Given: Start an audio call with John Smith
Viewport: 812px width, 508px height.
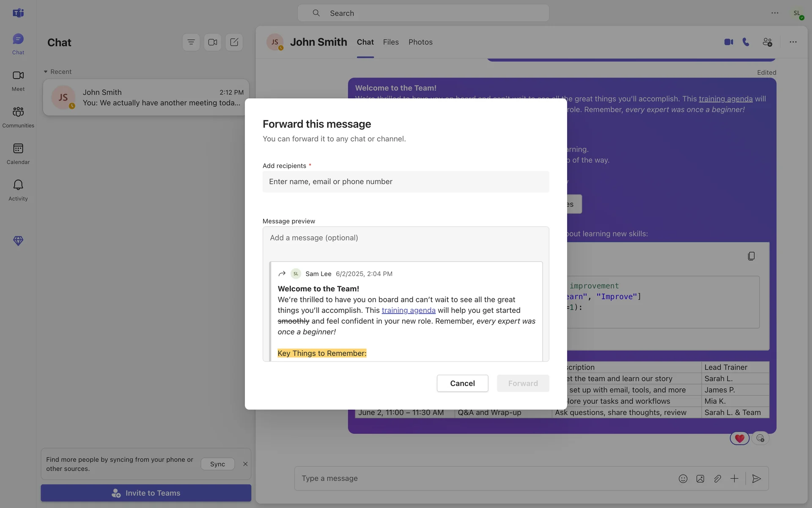Looking at the screenshot, I should [746, 42].
